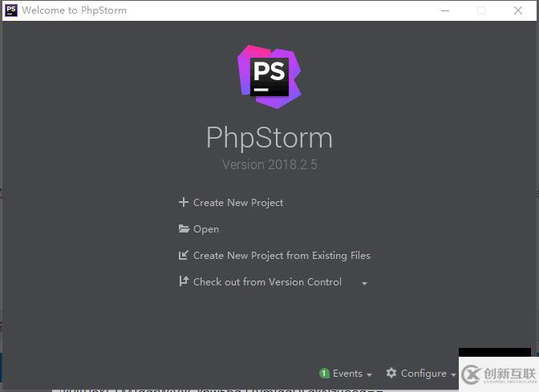Select Create New Project from Existing Files
This screenshot has height=392, width=539.
(282, 256)
